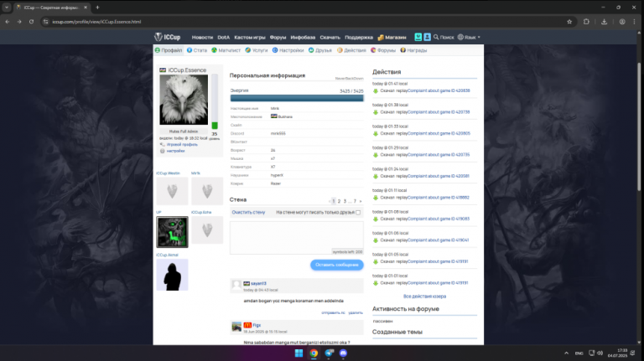The width and height of the screenshot is (644, 361).
Task: Open friend Mirik's avatar
Action: click(207, 191)
